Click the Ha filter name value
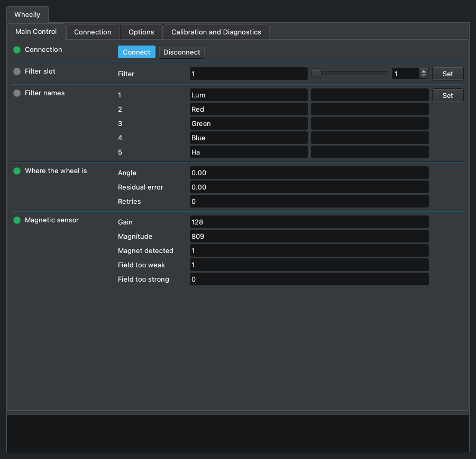The image size is (476, 459). pyautogui.click(x=249, y=152)
